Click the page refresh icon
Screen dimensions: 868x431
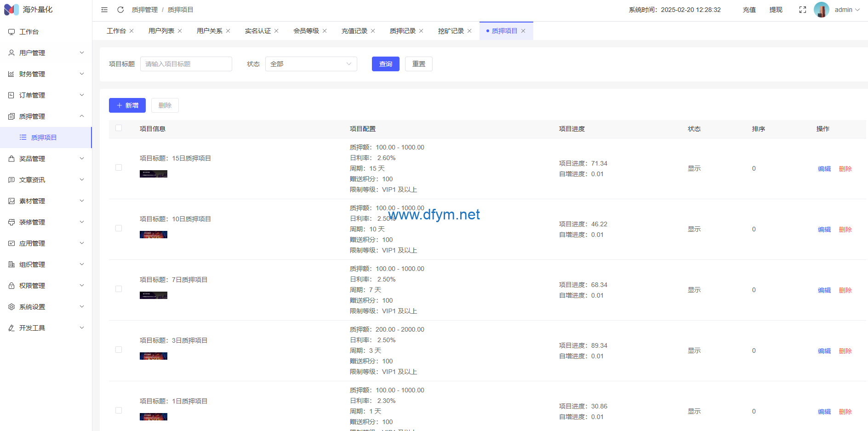click(x=120, y=10)
